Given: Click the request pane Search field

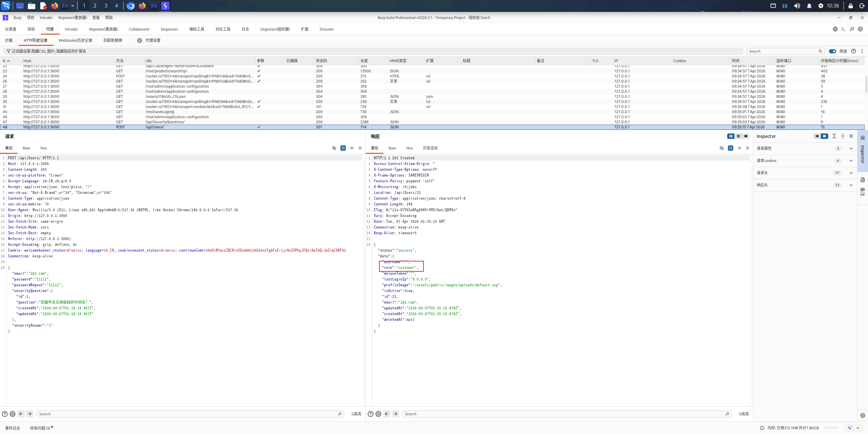Looking at the screenshot, I should 190,414.
